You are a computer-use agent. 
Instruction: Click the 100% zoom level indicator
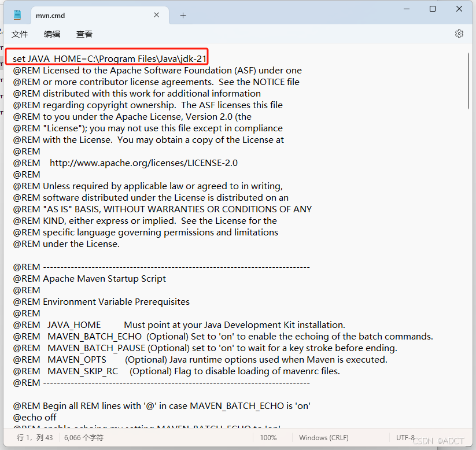[x=268, y=438]
